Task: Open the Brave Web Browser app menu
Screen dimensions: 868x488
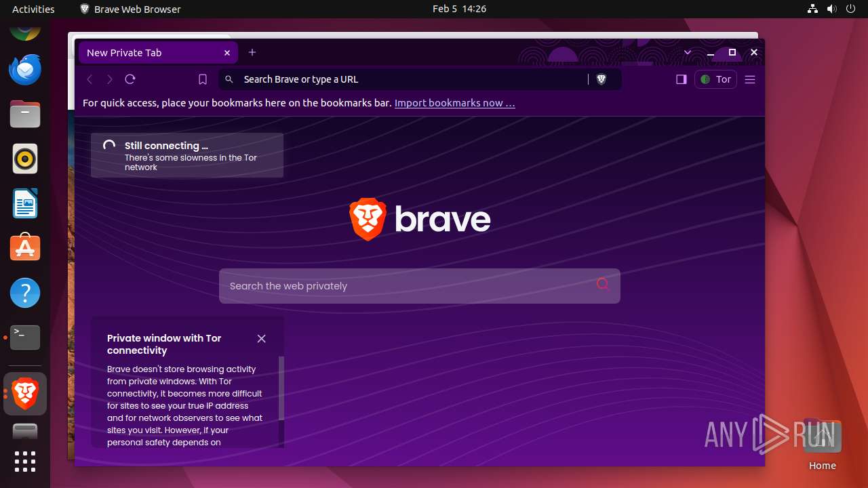Action: 130,9
